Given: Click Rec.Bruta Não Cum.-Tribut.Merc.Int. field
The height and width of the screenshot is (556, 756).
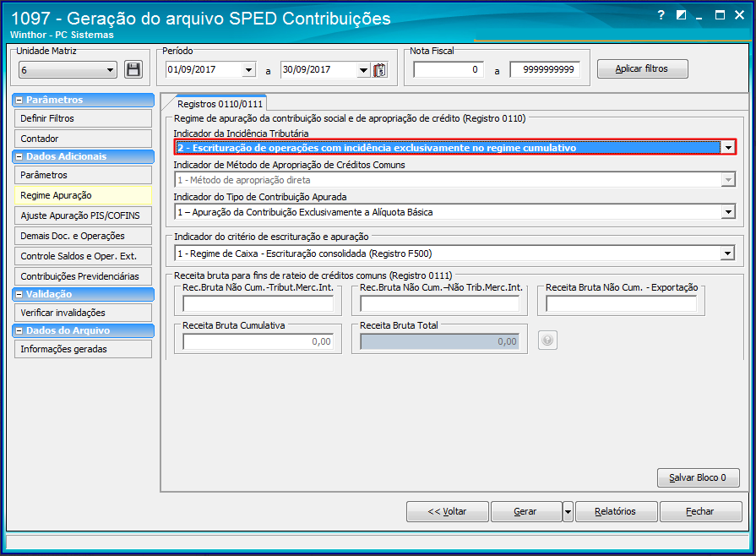Looking at the screenshot, I should tap(258, 304).
